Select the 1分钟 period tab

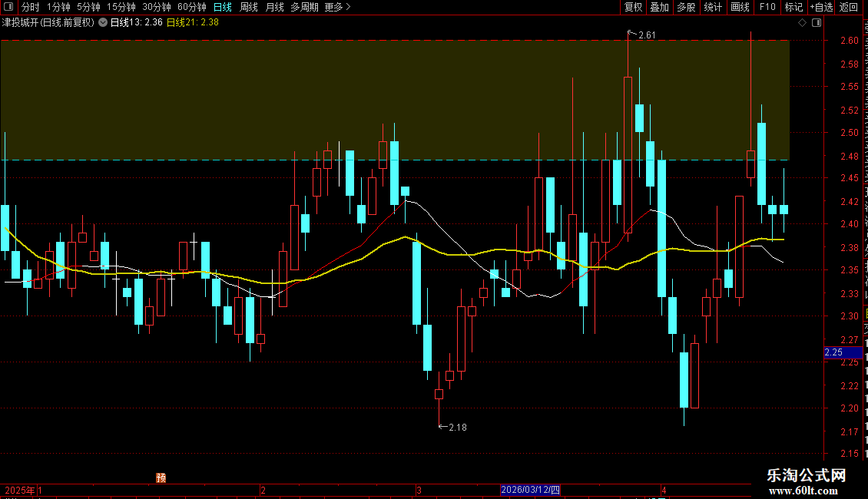(58, 7)
